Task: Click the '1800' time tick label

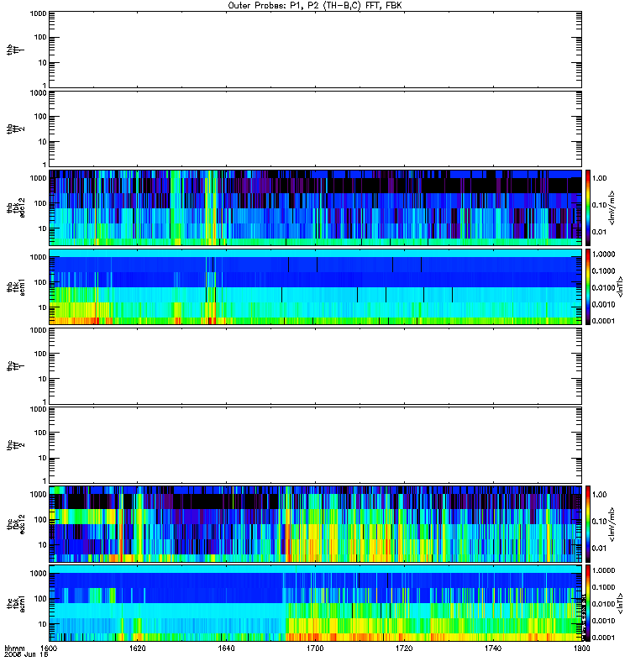Action: coord(582,648)
